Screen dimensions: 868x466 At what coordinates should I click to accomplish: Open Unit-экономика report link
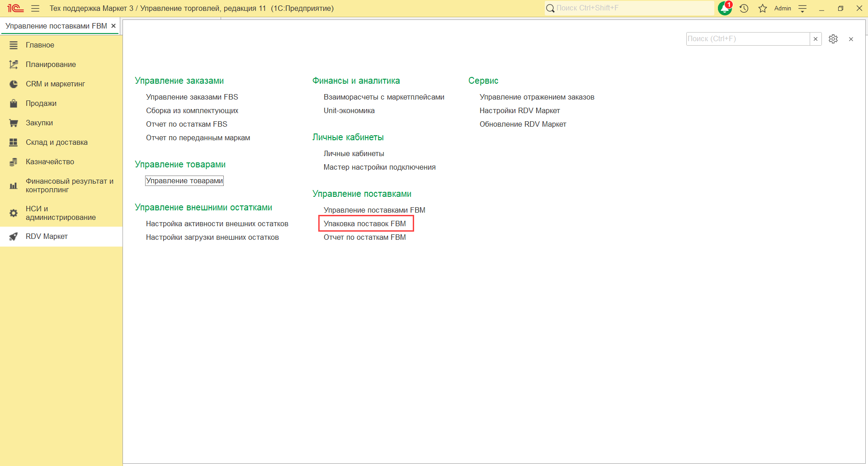349,110
